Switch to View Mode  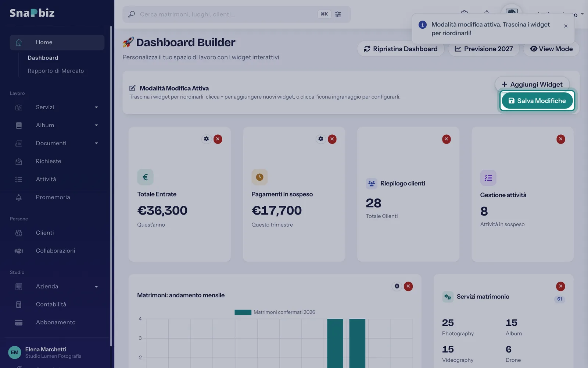tap(551, 49)
